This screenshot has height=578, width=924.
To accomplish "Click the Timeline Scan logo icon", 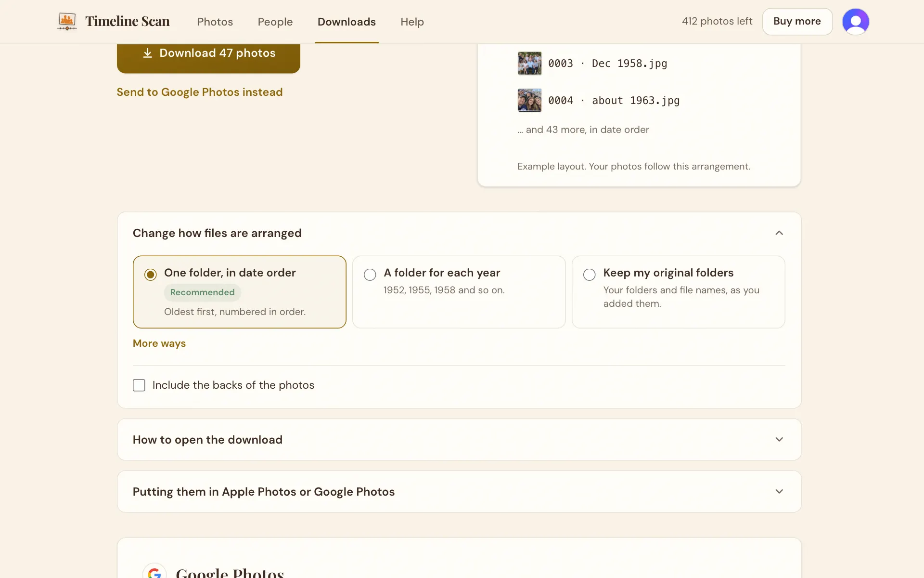I will 67,22.
